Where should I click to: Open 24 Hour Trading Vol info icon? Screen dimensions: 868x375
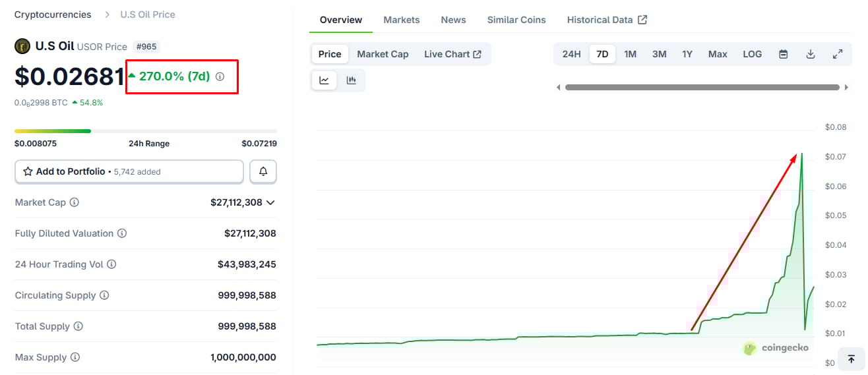click(111, 264)
